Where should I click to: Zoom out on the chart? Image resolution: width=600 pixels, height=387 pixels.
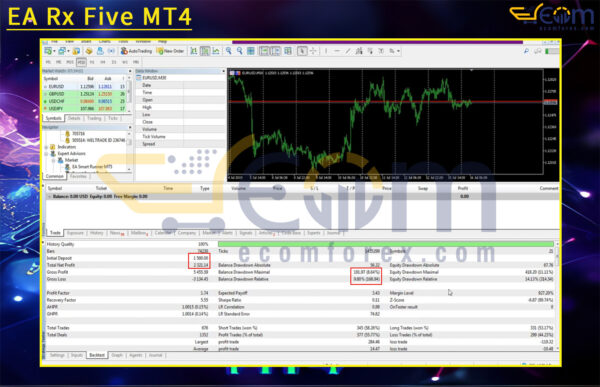pyautogui.click(x=240, y=51)
